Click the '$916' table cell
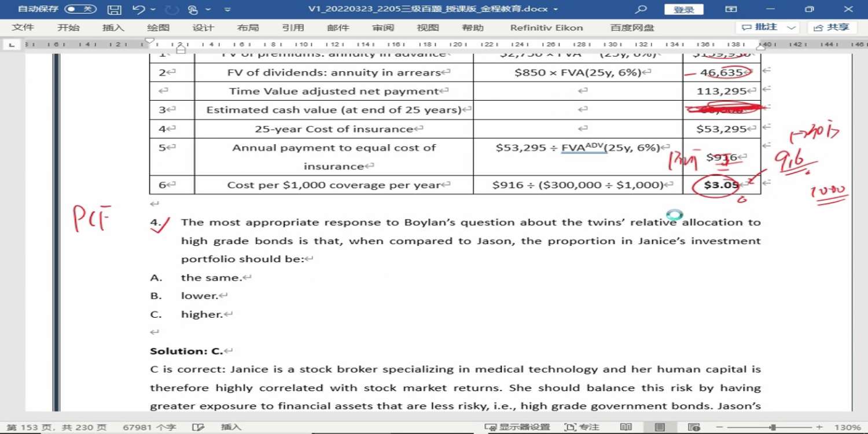This screenshot has width=868, height=434. 721,157
